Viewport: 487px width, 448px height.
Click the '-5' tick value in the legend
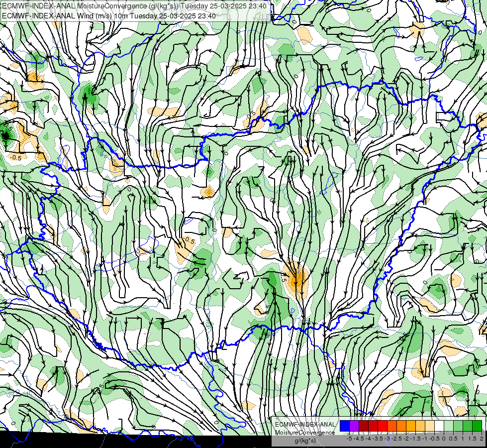(349, 439)
